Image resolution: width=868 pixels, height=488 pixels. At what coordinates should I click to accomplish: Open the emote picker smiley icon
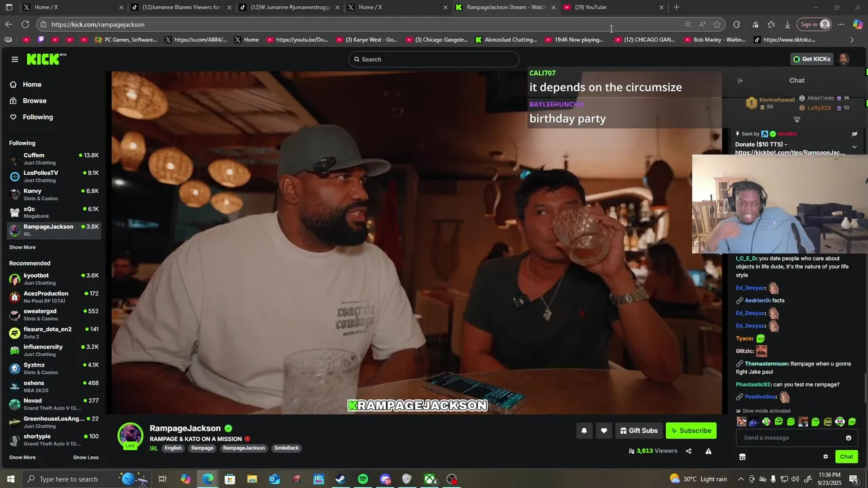coord(848,438)
